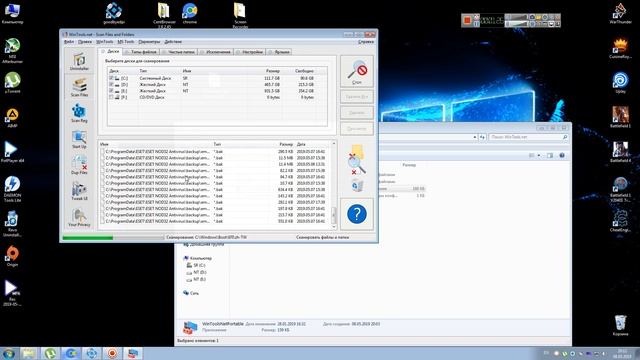This screenshot has width=640, height=360.
Task: Switch to the Исключения tab
Action: click(216, 52)
